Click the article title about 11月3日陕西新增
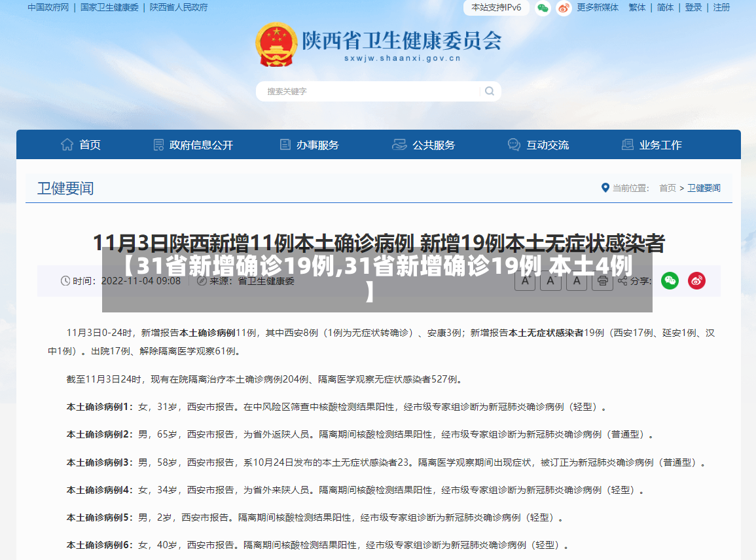The width and height of the screenshot is (756, 560). click(x=378, y=243)
